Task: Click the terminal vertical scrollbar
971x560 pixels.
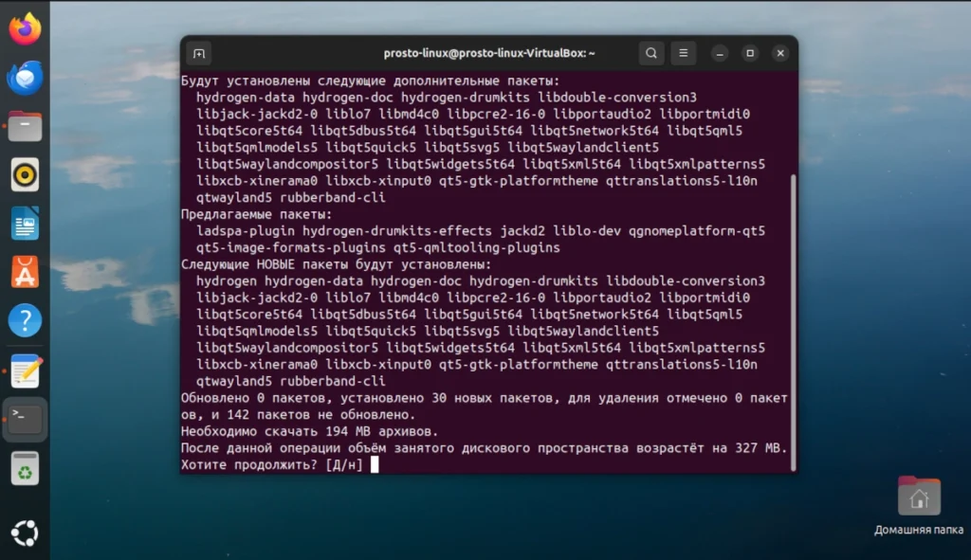Action: coord(793,322)
